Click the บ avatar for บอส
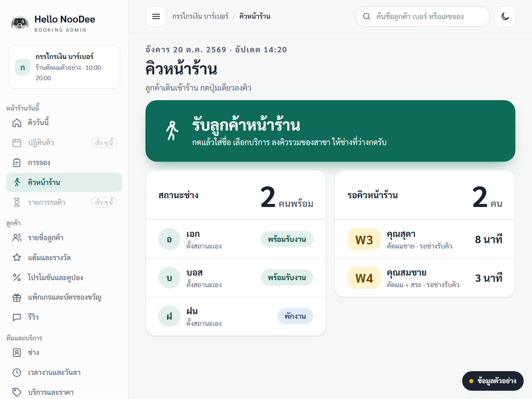This screenshot has width=532, height=399. (169, 278)
